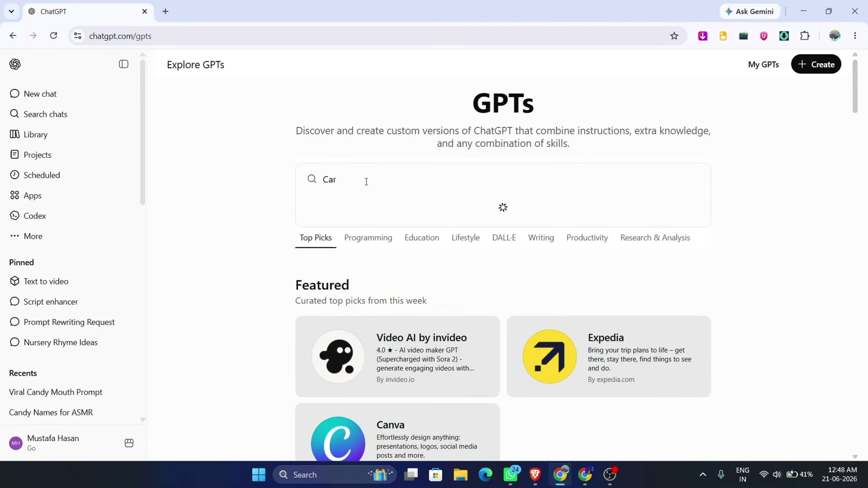Launch Microsoft Edge from the taskbar
The image size is (868, 488).
coord(485,474)
